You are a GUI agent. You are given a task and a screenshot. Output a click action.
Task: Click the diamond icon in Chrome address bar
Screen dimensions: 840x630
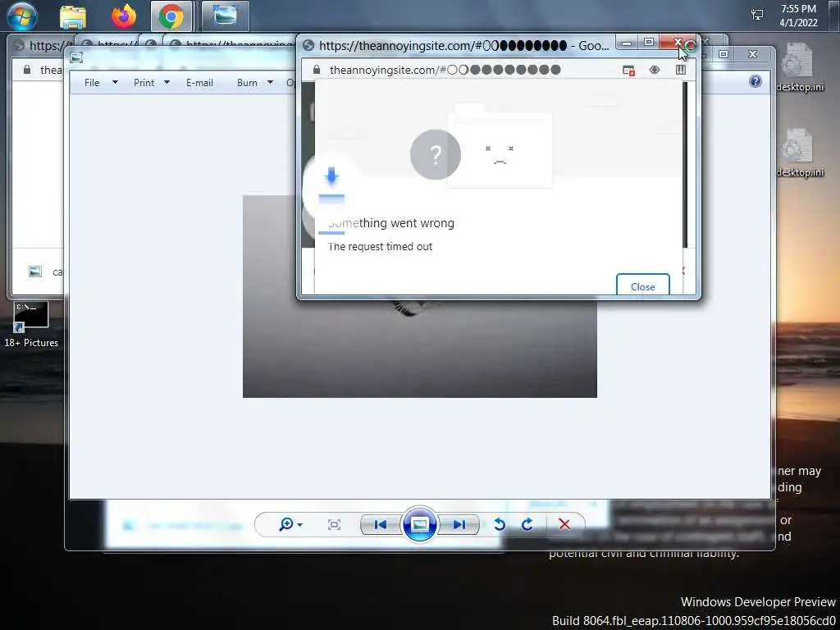(655, 70)
